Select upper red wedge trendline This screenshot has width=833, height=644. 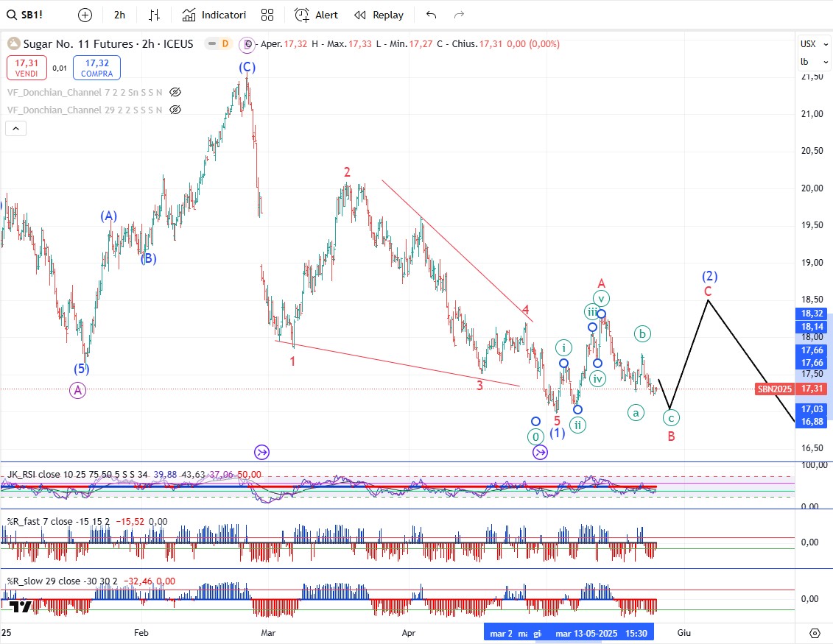[457, 251]
